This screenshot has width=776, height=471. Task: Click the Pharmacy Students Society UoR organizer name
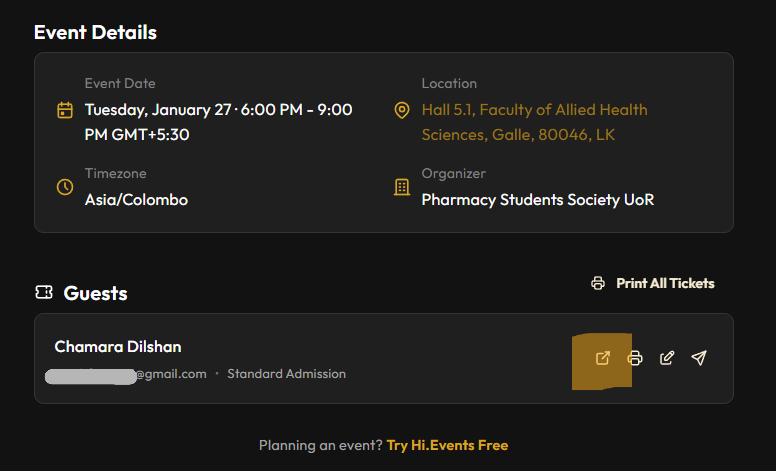click(537, 199)
